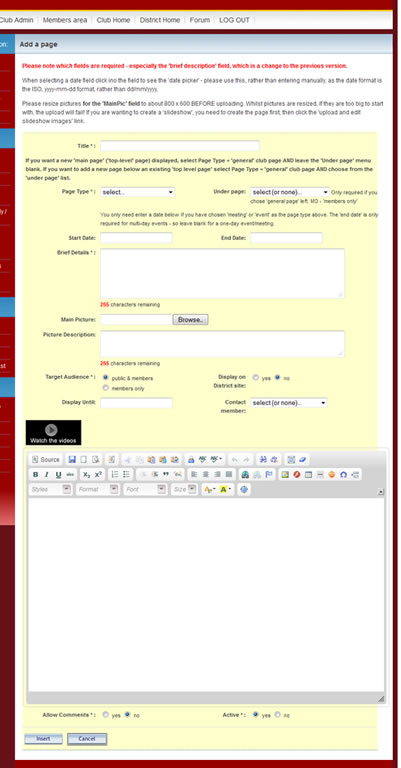Click the Insert Image icon
401x768 pixels.
pos(285,475)
